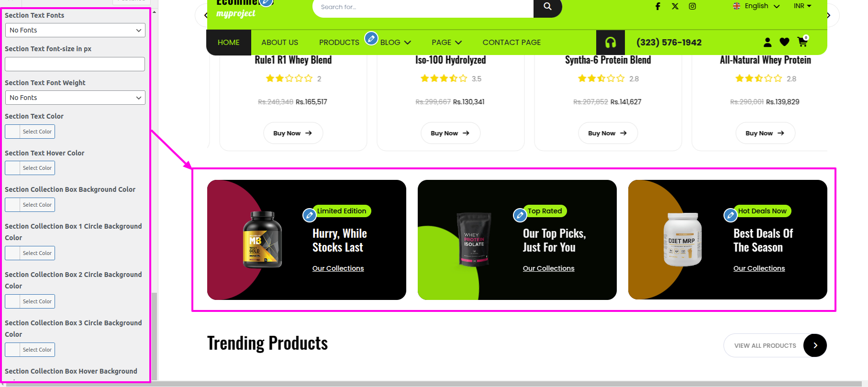The image size is (868, 387).
Task: Expand the Section Text Fonts dropdown
Action: pos(75,30)
